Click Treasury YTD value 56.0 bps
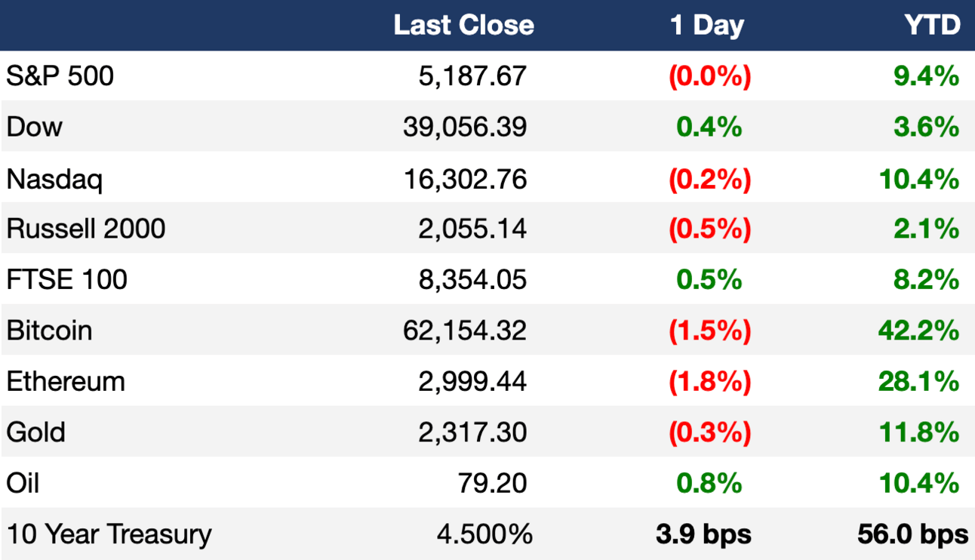The width and height of the screenshot is (975, 560). (912, 534)
